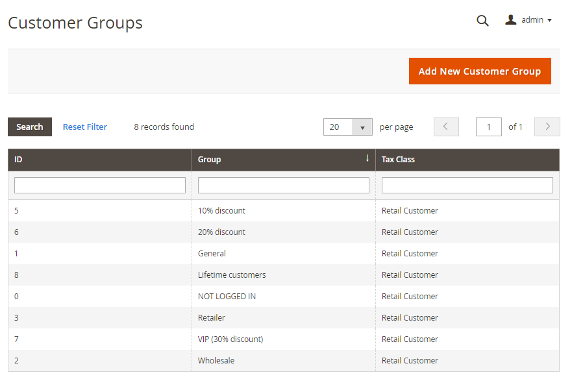Select the Wholesale group row
The image size is (572, 392).
[x=216, y=361]
